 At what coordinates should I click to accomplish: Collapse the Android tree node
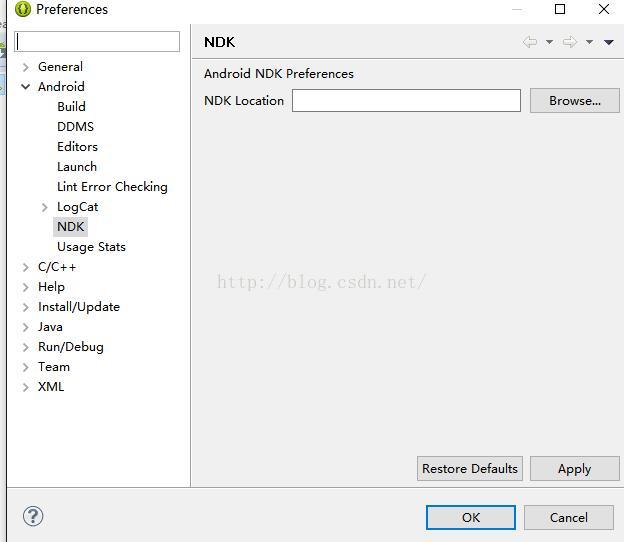(x=26, y=86)
